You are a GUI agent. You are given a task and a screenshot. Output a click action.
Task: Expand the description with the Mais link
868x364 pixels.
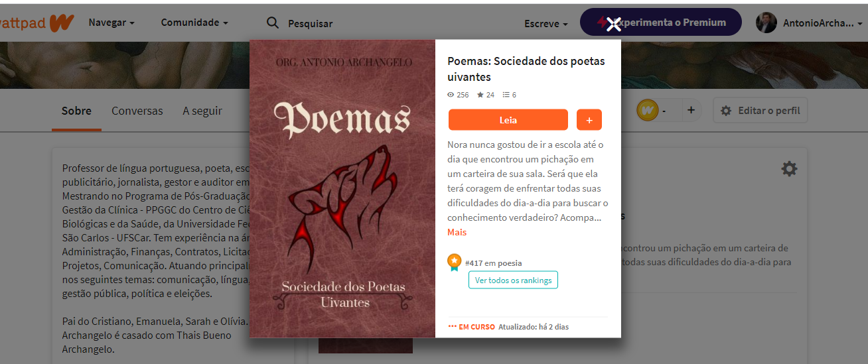click(457, 232)
